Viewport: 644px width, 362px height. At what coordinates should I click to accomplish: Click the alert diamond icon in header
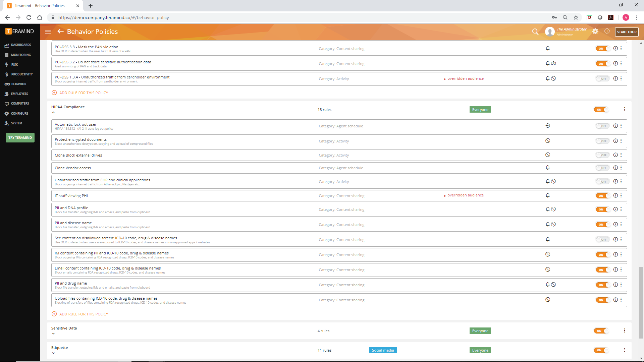click(607, 31)
